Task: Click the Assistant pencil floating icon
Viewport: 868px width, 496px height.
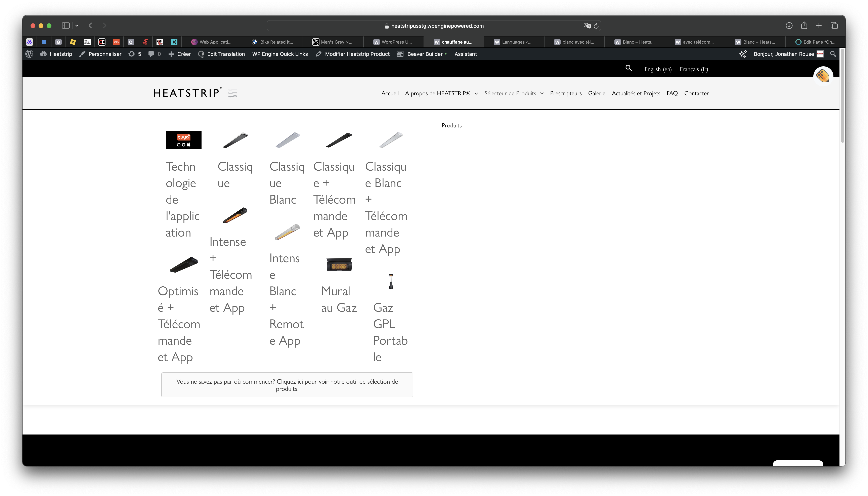Action: 823,76
